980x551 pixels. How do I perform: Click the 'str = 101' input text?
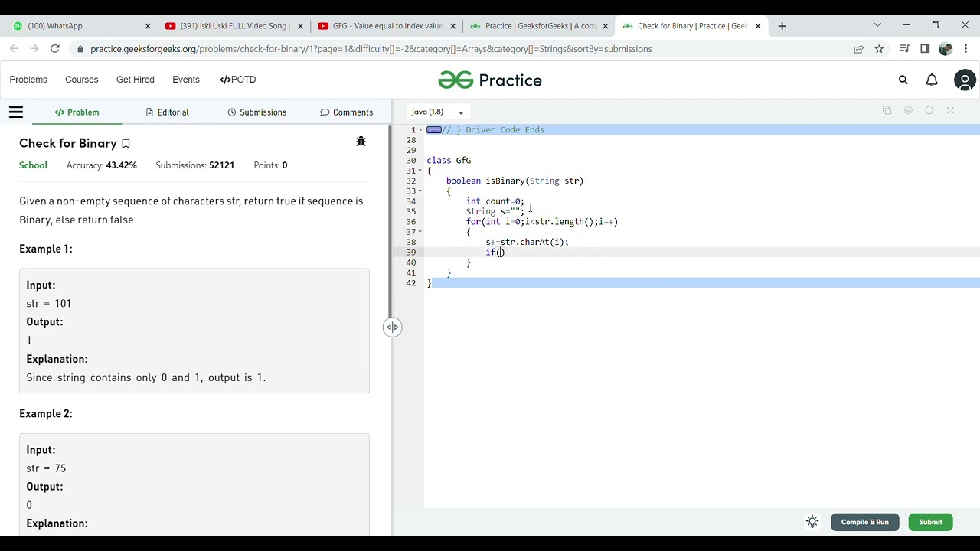pyautogui.click(x=49, y=304)
